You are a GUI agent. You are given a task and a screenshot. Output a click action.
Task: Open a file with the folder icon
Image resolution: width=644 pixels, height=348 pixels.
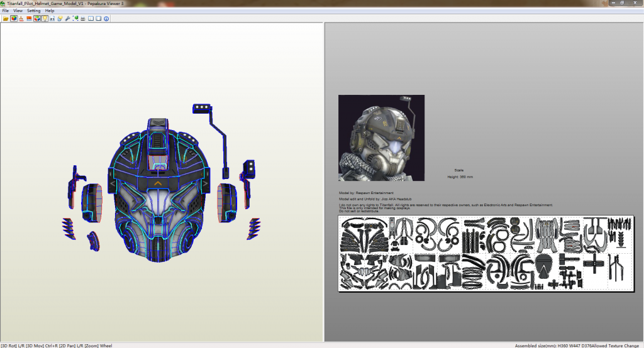click(x=6, y=18)
